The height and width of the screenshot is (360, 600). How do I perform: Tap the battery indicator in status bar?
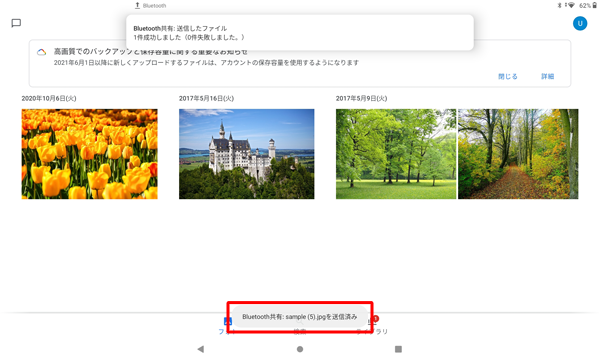coord(595,5)
